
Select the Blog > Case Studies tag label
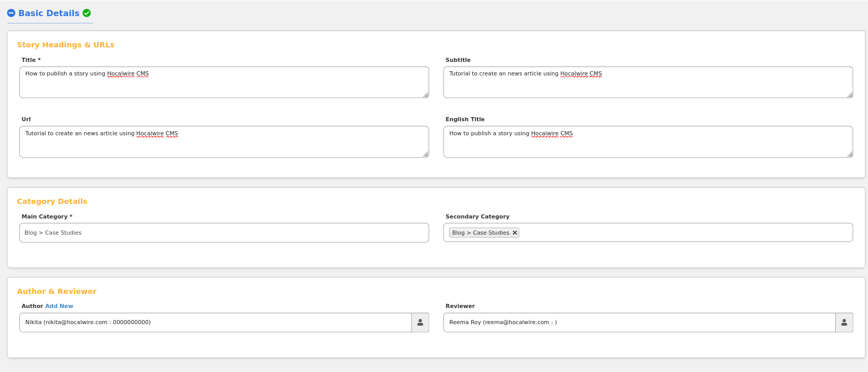481,233
